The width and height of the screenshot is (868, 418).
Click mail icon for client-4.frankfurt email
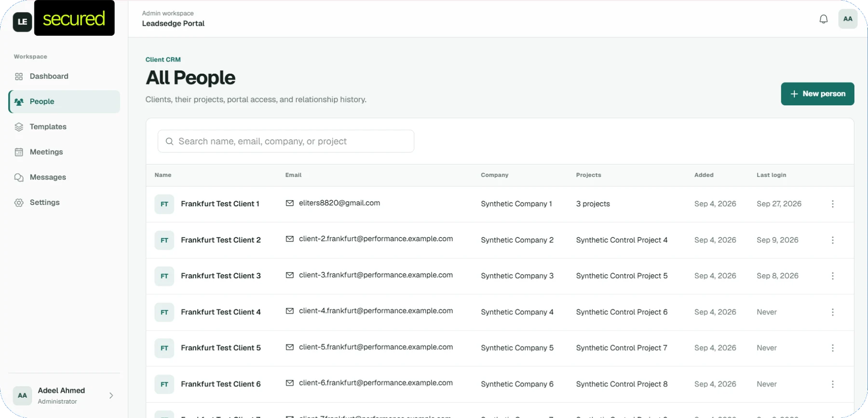pyautogui.click(x=290, y=311)
